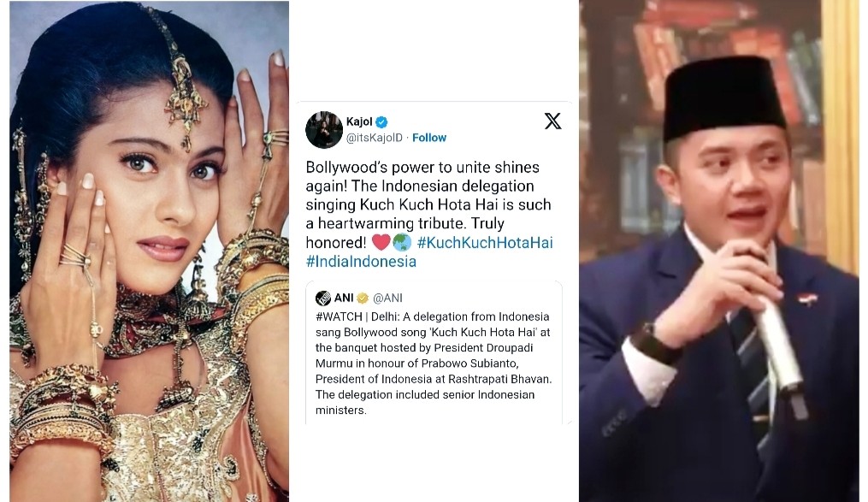868x502 pixels.
Task: Open the Kajol display name link
Action: 359,121
